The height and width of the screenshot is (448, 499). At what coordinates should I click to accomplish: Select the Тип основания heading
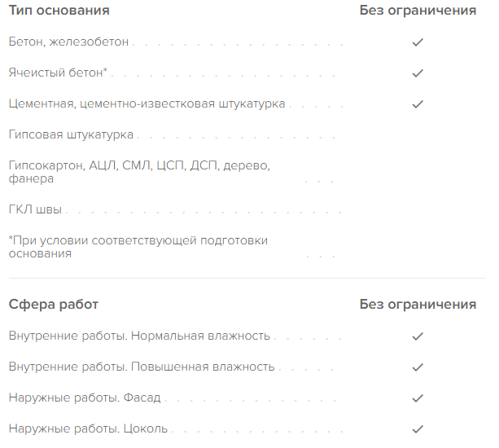click(x=59, y=11)
